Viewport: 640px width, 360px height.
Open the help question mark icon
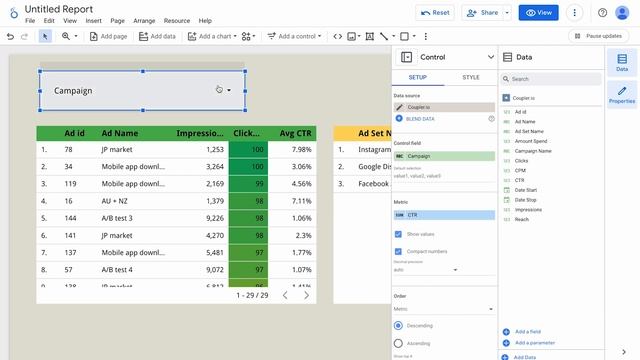pyautogui.click(x=602, y=13)
